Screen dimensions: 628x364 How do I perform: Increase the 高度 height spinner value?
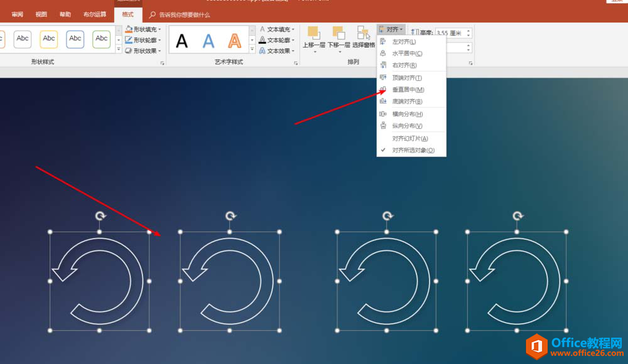point(468,30)
